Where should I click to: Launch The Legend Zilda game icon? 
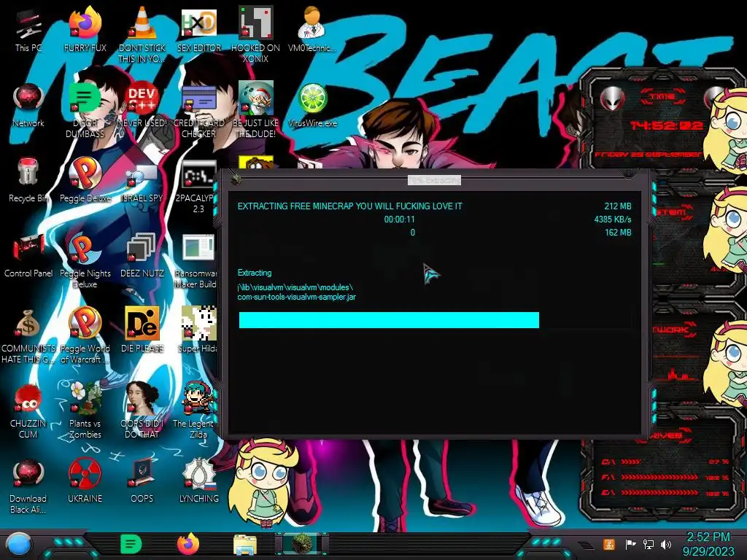click(198, 398)
